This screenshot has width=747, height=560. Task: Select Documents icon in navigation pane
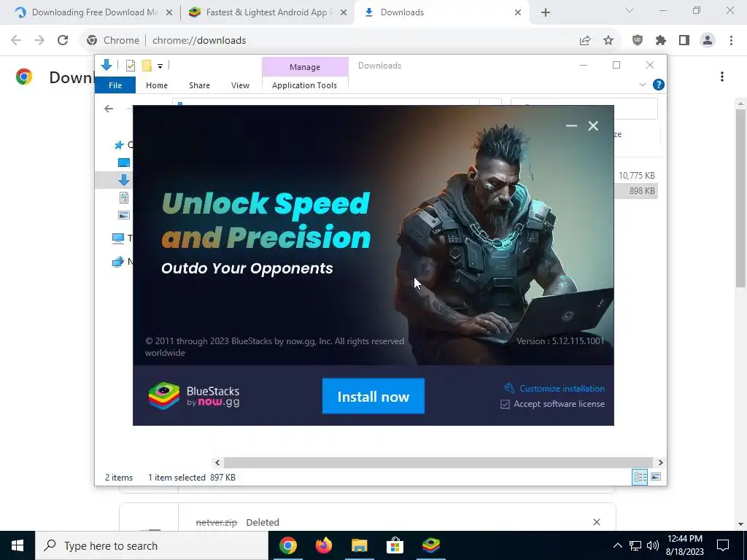coord(124,197)
